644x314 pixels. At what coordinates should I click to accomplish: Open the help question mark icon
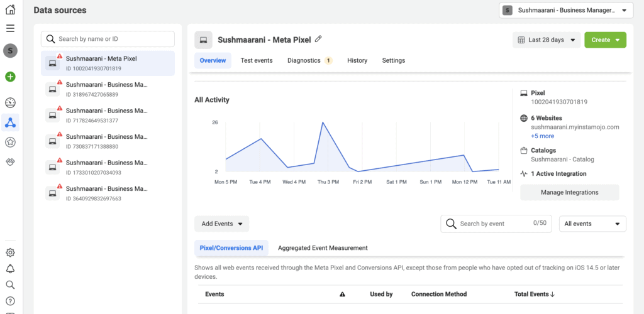click(10, 301)
